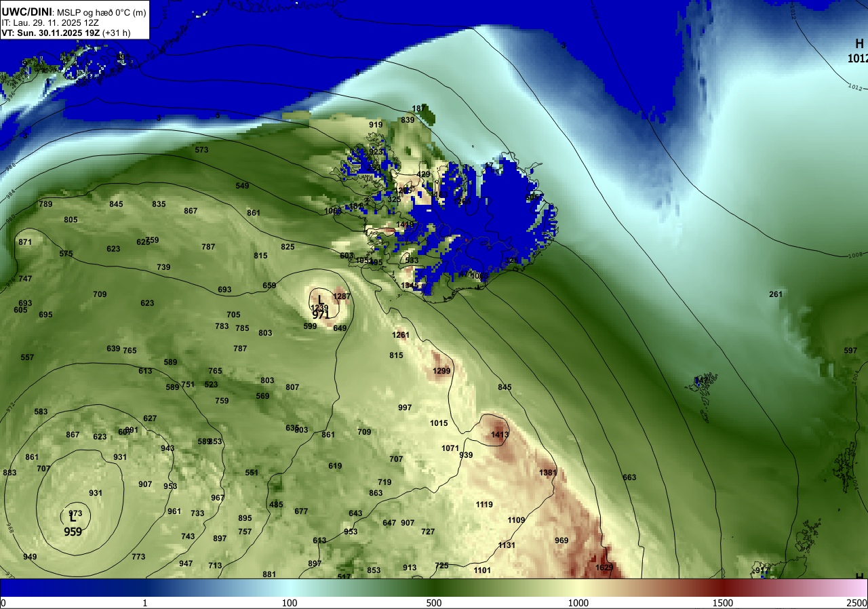868x609 pixels.
Task: Click the UWC/DINI title text
Action: pyautogui.click(x=27, y=11)
